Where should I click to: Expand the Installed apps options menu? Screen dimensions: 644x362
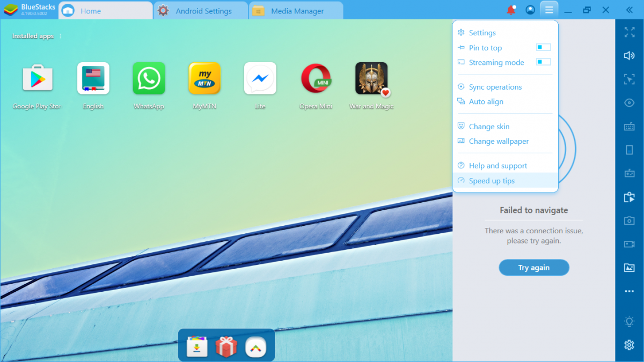coord(61,36)
